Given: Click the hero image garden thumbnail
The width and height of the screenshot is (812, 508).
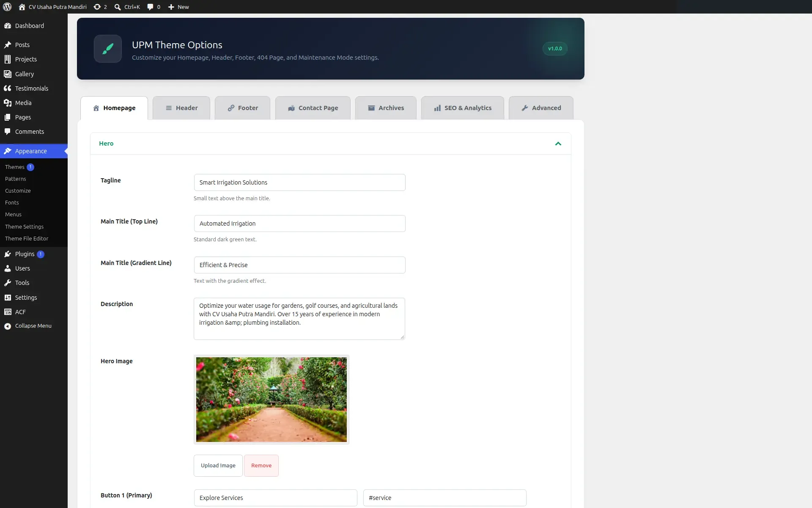Looking at the screenshot, I should [x=272, y=400].
